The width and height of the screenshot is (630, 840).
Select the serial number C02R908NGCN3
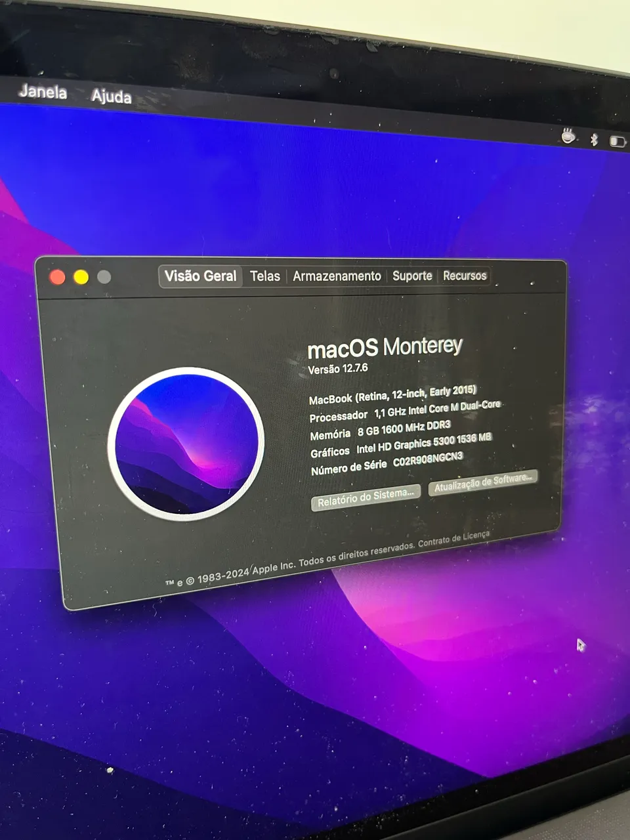tap(428, 459)
